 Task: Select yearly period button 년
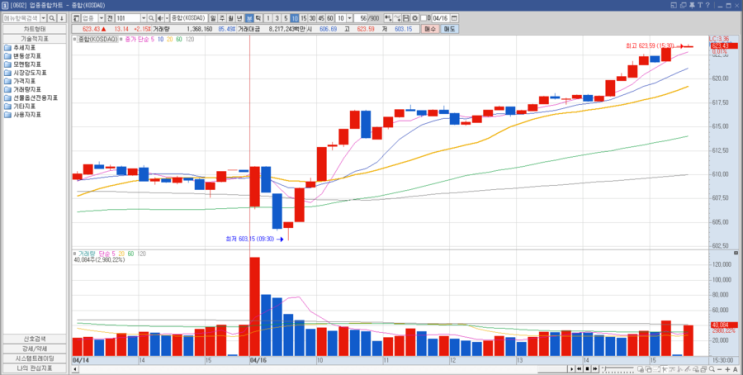pos(240,18)
